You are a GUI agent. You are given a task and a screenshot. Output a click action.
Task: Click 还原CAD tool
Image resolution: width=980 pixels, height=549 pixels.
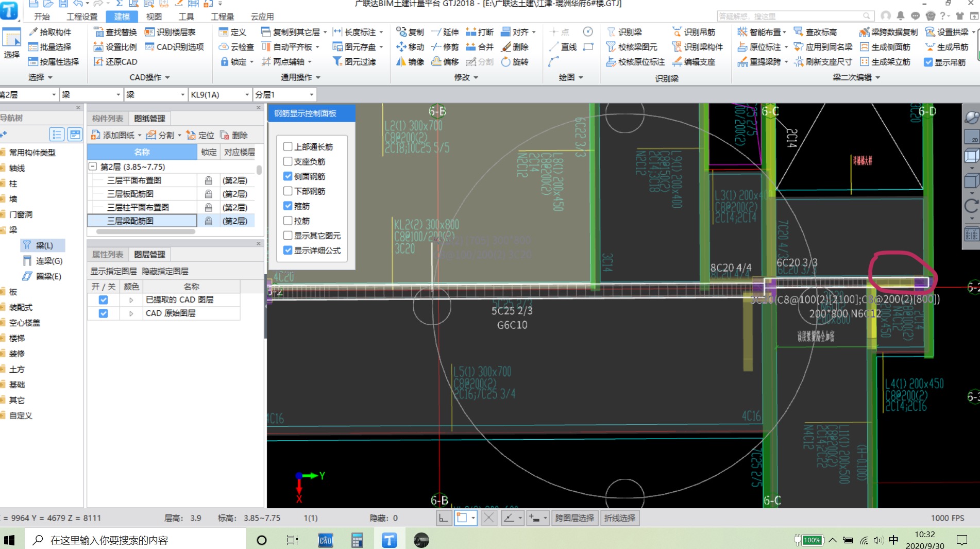[x=115, y=62]
